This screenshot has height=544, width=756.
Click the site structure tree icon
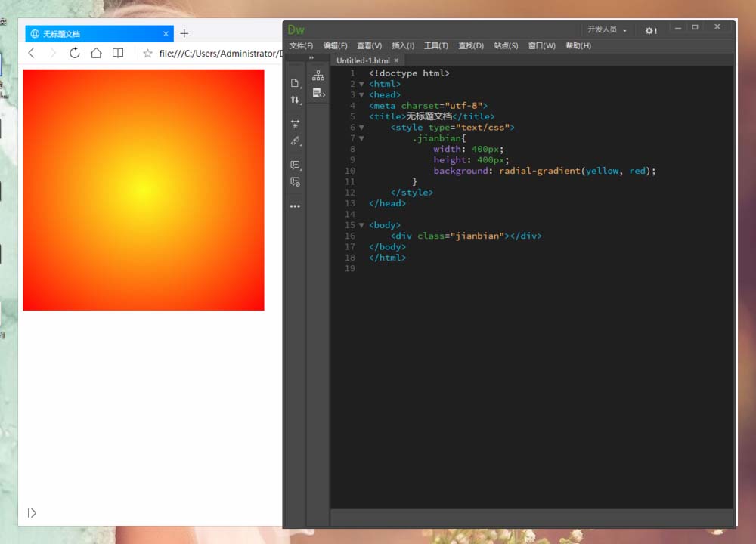318,76
